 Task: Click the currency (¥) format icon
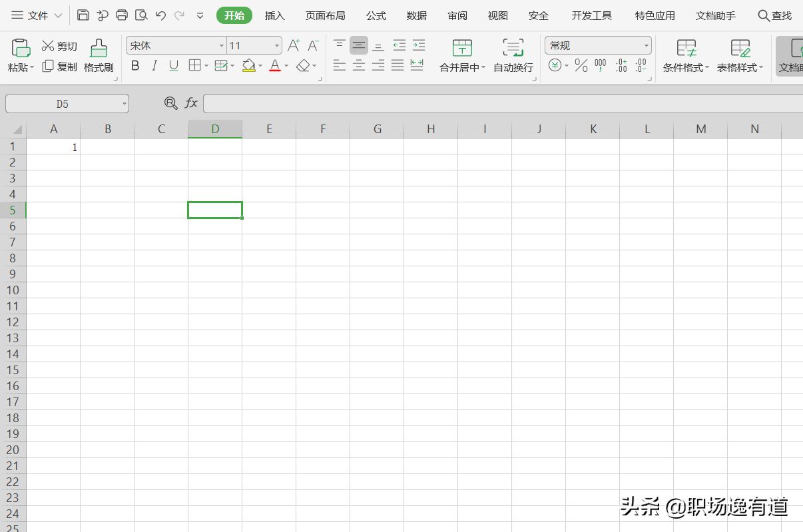click(555, 65)
